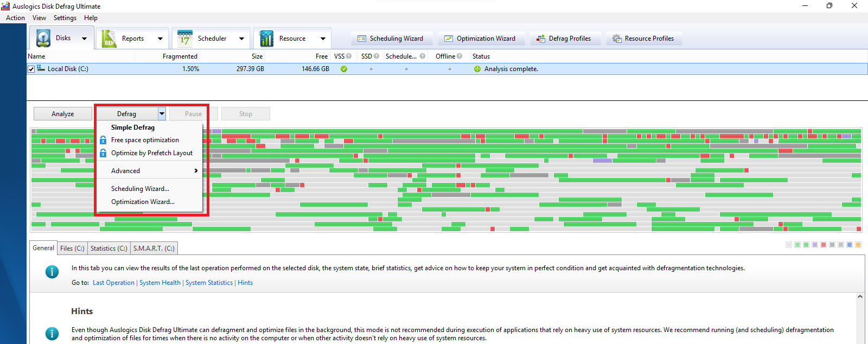Screen dimensions: 868x344
Task: Open the System Health link
Action: click(x=159, y=283)
